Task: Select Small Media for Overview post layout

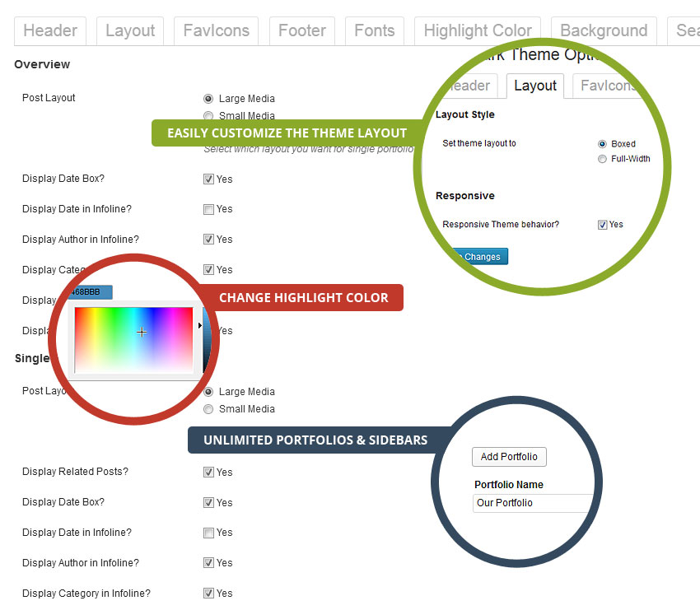Action: [208, 116]
